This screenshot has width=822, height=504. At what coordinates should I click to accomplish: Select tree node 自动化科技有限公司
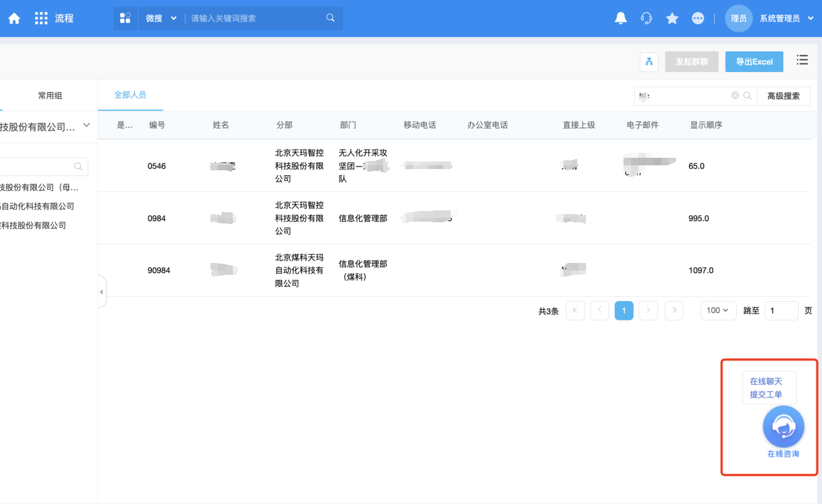(x=38, y=206)
